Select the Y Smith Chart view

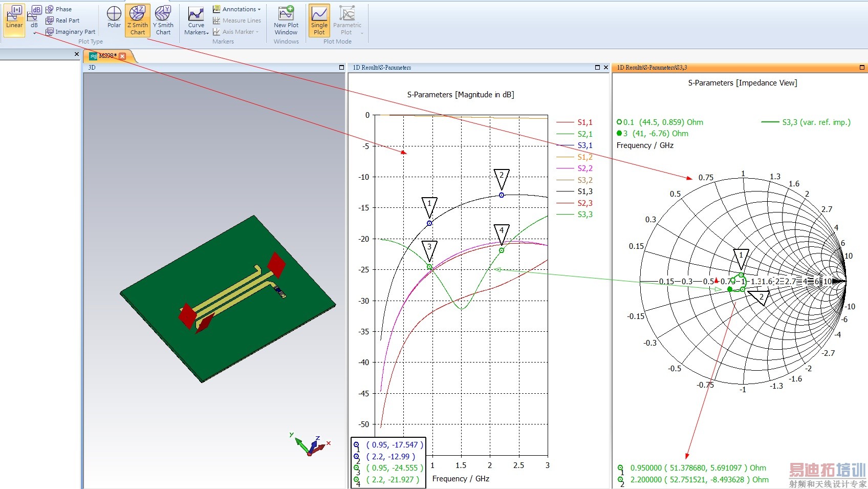[163, 20]
